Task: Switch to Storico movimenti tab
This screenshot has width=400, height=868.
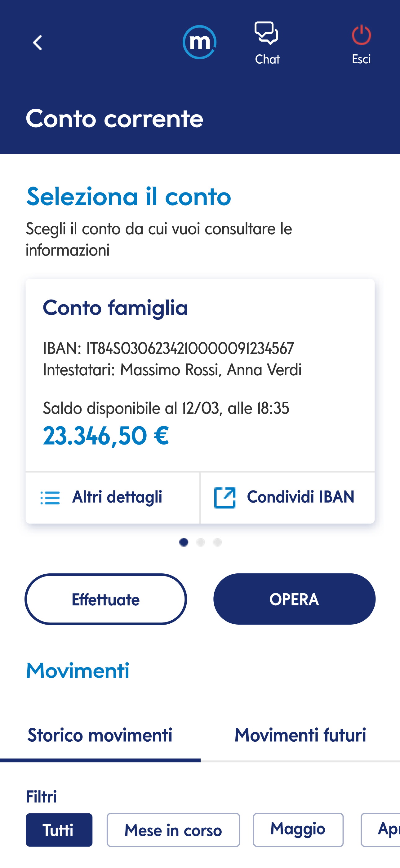Action: (x=100, y=735)
